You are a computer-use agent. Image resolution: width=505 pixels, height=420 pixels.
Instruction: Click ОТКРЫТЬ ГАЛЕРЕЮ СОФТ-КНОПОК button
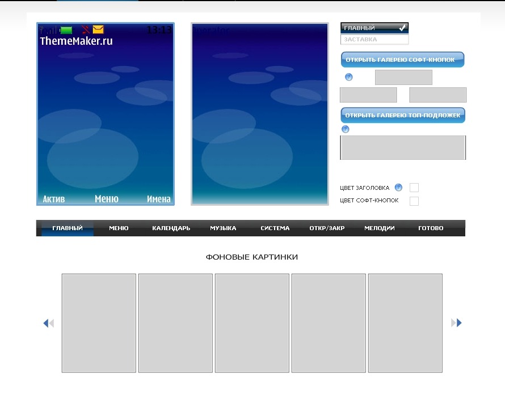click(x=403, y=60)
